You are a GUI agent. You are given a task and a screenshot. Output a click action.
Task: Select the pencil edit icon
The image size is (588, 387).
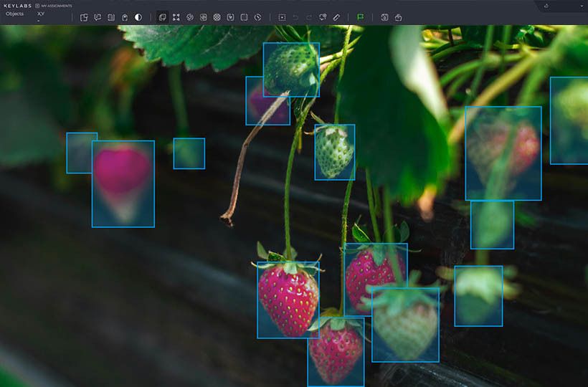tap(336, 17)
